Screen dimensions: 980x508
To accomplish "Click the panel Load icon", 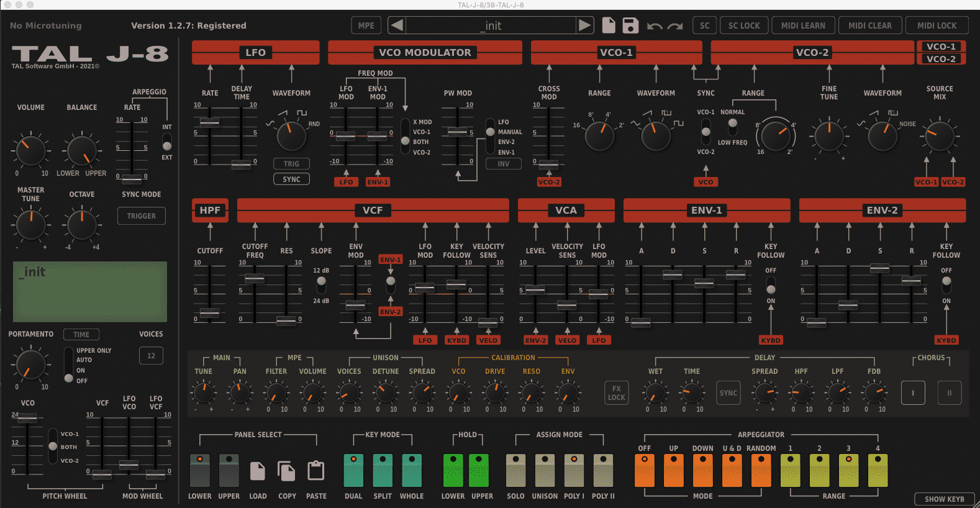I will tap(258, 471).
